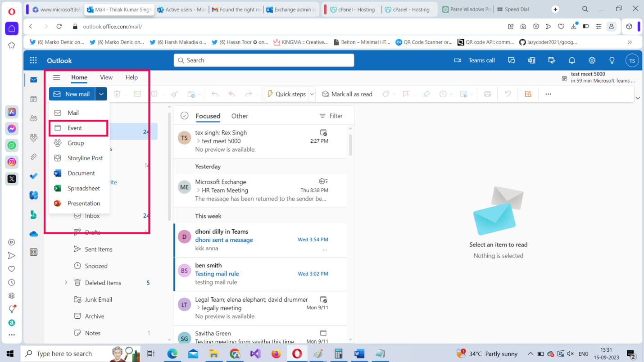Toggle the select-all messages circle
This screenshot has height=362, width=644.
coord(184,116)
